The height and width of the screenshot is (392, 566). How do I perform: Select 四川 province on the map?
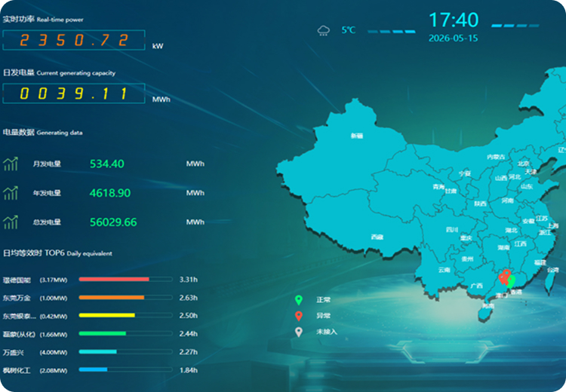tap(452, 230)
